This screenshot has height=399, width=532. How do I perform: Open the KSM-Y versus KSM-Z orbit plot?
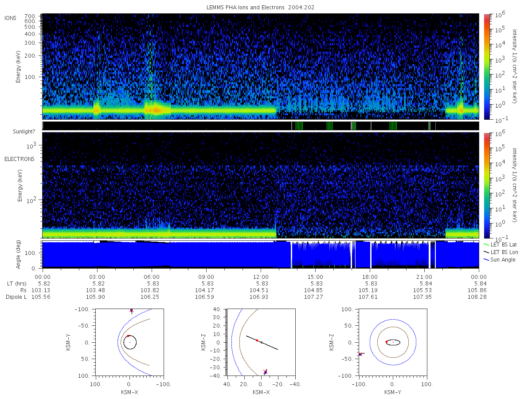(393, 342)
